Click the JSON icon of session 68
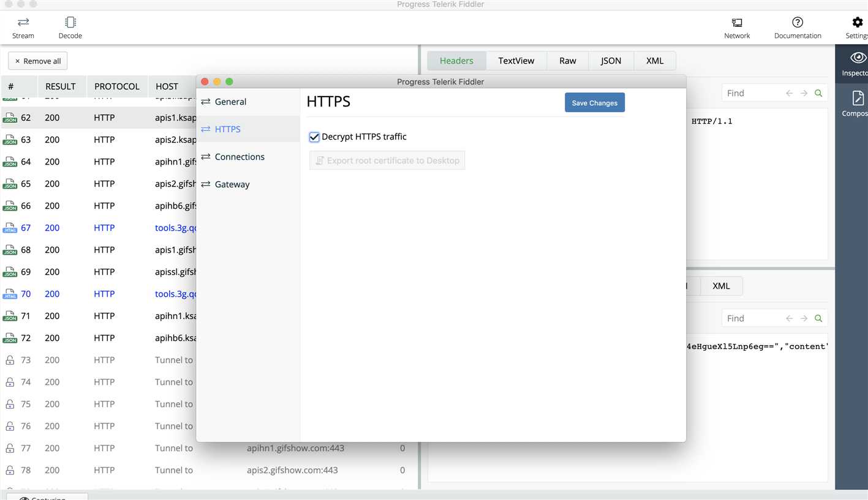Image resolution: width=868 pixels, height=500 pixels. 10,250
